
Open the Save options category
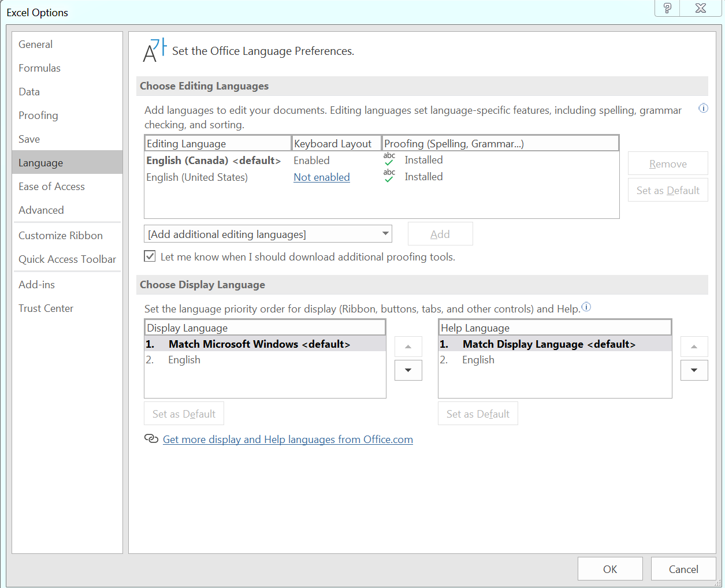(67, 139)
